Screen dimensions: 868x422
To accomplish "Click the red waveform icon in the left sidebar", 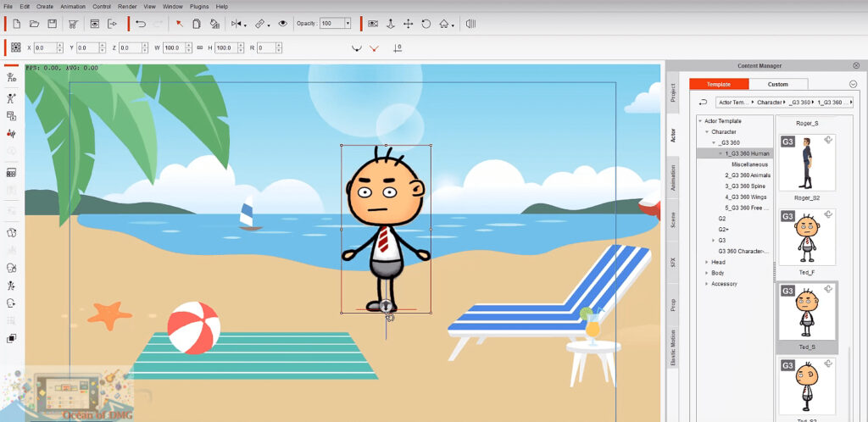I will [11, 134].
